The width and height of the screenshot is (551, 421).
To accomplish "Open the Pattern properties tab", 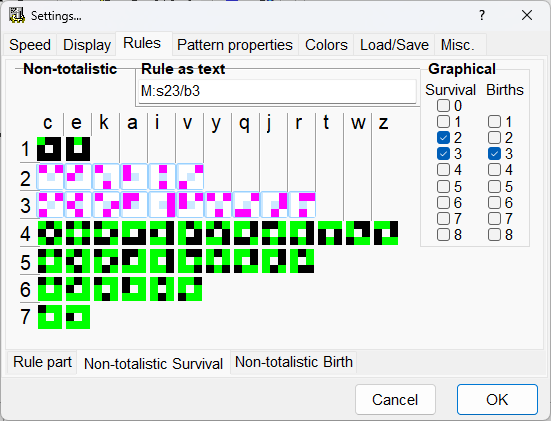I will click(235, 45).
